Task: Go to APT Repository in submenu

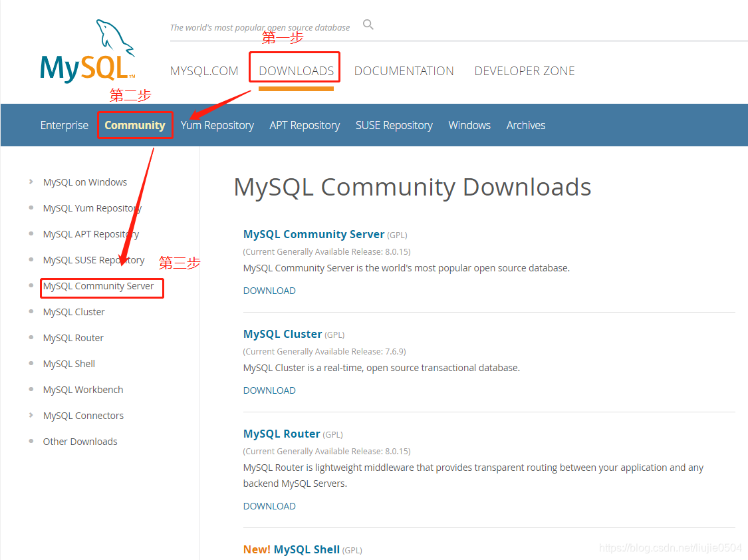Action: pyautogui.click(x=305, y=126)
